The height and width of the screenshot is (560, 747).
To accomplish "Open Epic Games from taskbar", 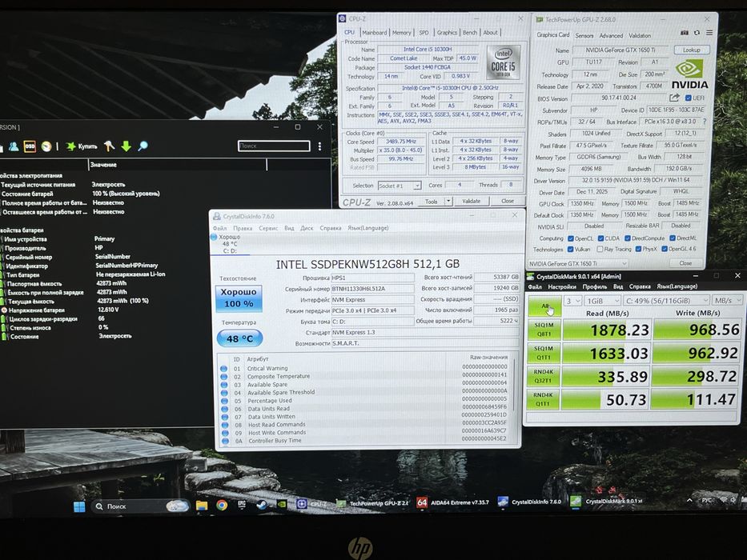I will [242, 504].
